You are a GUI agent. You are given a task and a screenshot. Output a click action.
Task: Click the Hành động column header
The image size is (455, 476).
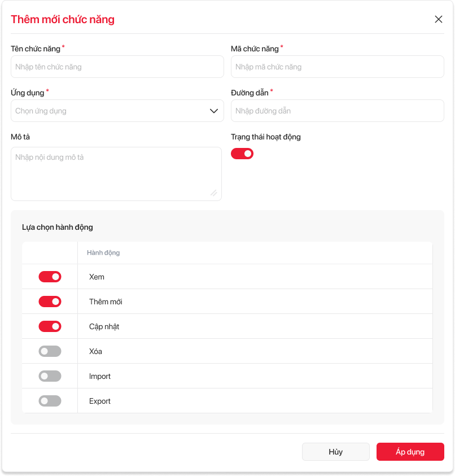[103, 253]
